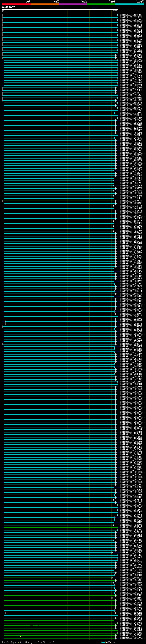Select hit label UniRef100_B9IB36
The height and width of the screenshot is (644, 146).
click(131, 103)
